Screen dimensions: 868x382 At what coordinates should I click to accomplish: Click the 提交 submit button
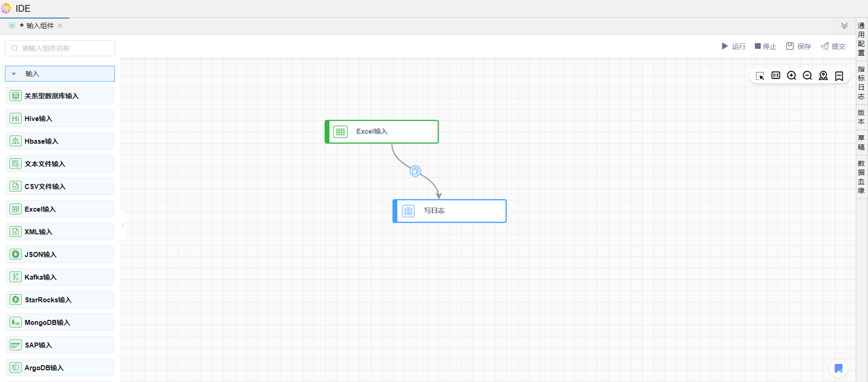(x=833, y=46)
